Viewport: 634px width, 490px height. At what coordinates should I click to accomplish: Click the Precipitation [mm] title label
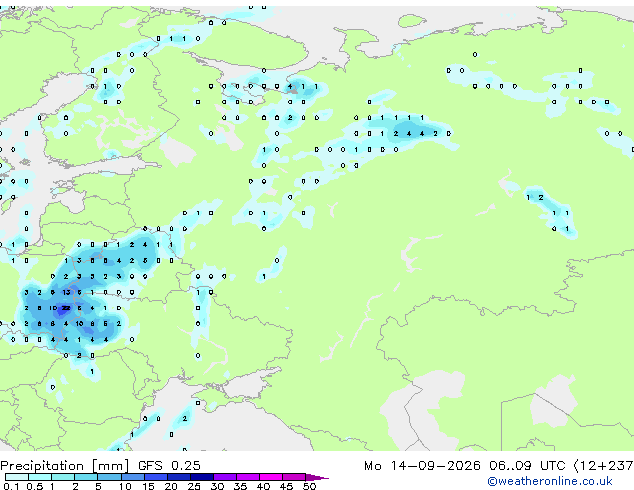click(65, 466)
